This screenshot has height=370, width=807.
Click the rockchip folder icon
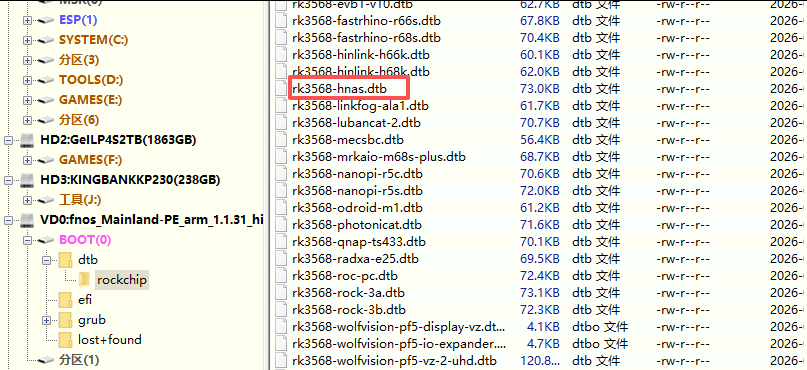pyautogui.click(x=85, y=280)
